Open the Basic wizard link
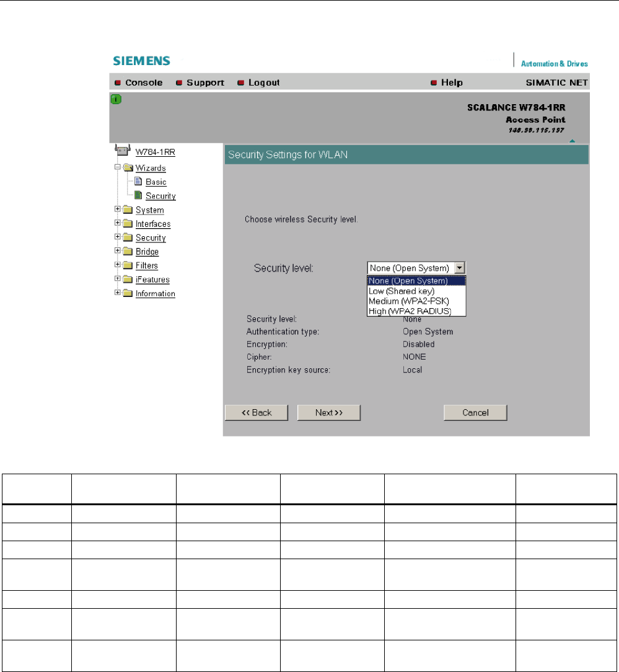Viewport: 619px width, 672px height. [x=156, y=182]
